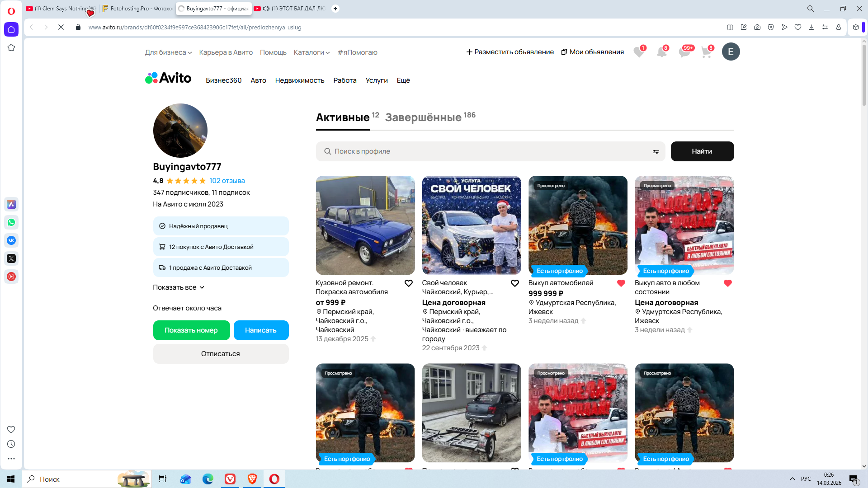Open Avito shopping cart icon

click(706, 52)
